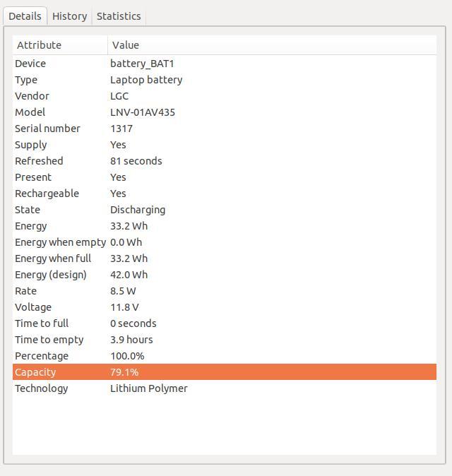Screen dimensions: 452x476
Task: Select the Percentage 100.0% row
Action: 225,356
